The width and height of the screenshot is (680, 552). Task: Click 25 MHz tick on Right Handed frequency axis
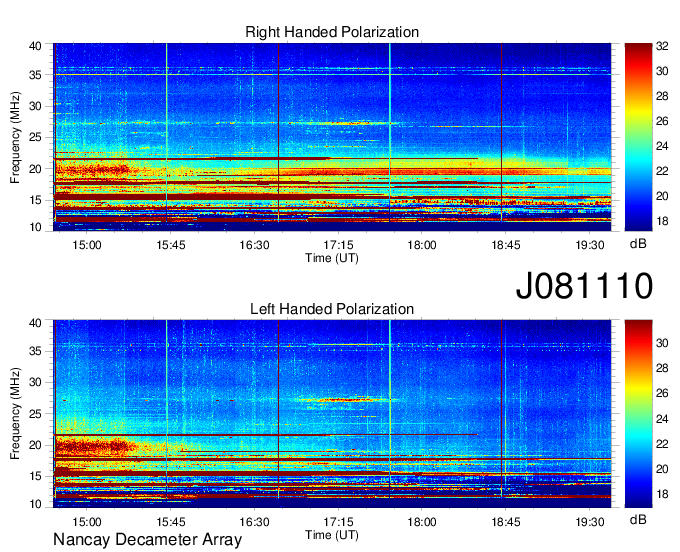pos(35,137)
